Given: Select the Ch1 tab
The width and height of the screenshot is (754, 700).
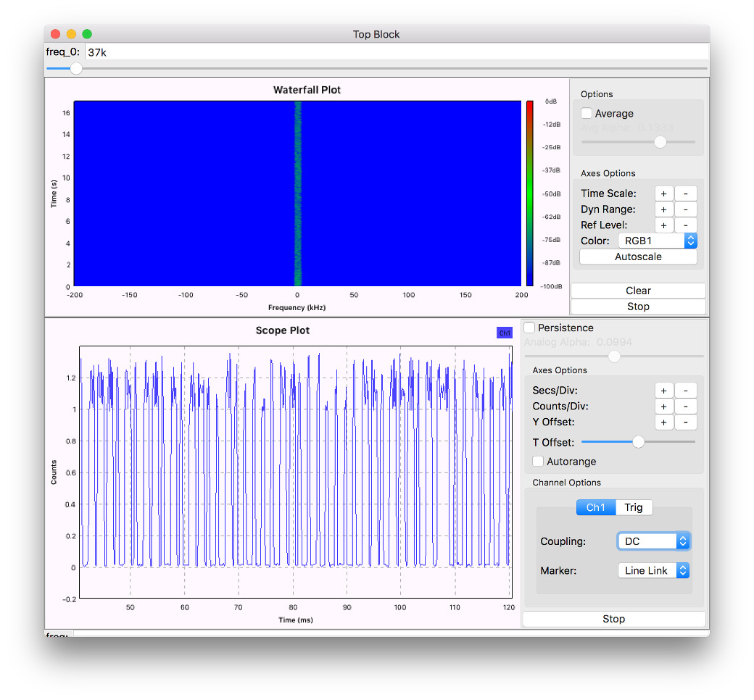Looking at the screenshot, I should click(x=596, y=508).
